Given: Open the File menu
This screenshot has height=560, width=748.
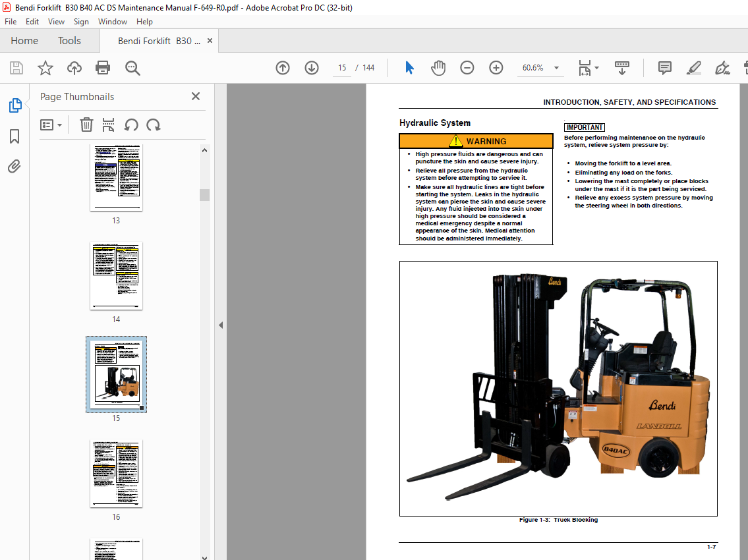Looking at the screenshot, I should click(x=11, y=22).
